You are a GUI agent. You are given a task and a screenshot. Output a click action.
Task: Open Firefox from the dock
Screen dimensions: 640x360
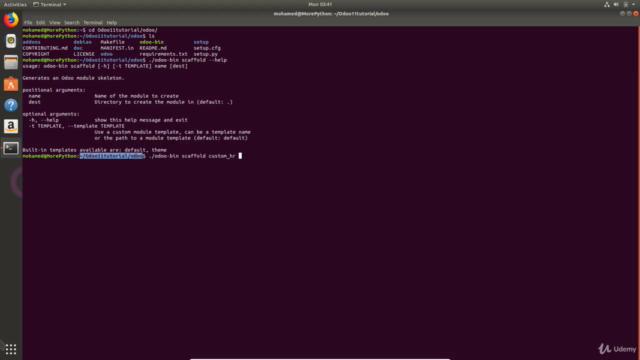pyautogui.click(x=11, y=19)
